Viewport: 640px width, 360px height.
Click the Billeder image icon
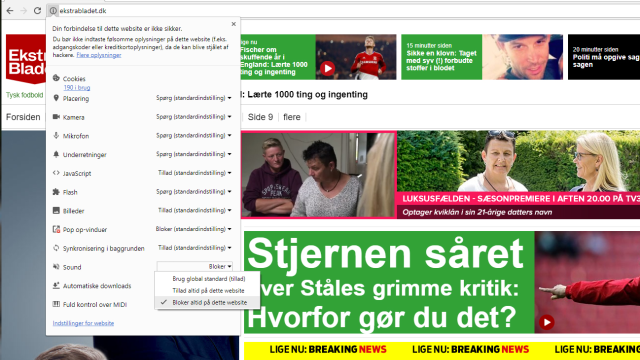tap(56, 211)
